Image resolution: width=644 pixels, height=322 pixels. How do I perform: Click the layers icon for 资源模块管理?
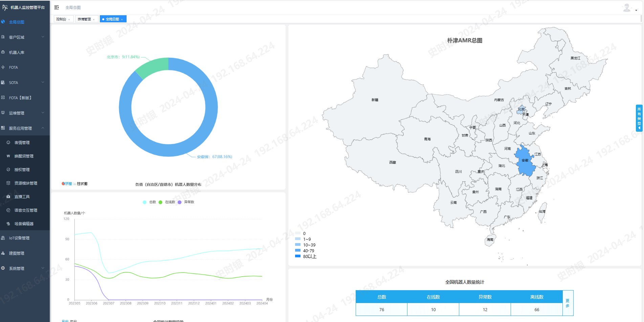(8, 183)
